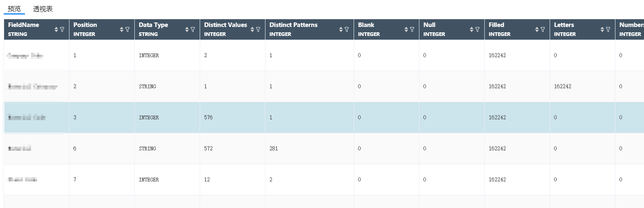The width and height of the screenshot is (644, 208).
Task: Click the Data Type column header label
Action: [x=153, y=25]
